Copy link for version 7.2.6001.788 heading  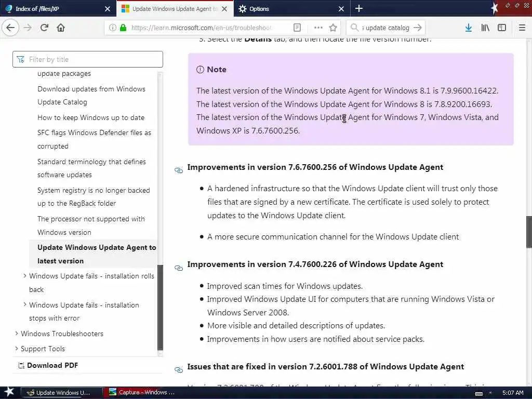point(179,370)
